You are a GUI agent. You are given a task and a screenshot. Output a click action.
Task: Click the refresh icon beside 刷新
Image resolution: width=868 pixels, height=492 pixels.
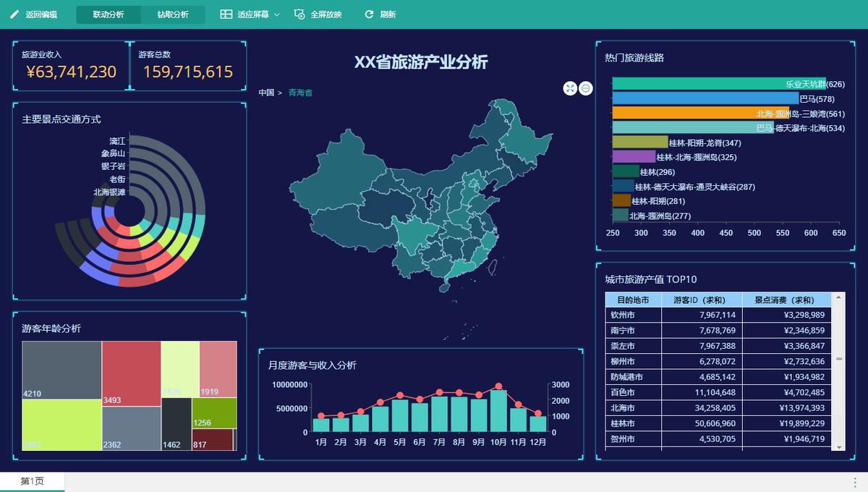coord(368,14)
